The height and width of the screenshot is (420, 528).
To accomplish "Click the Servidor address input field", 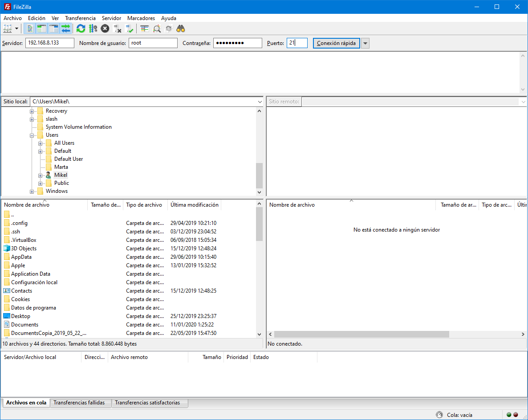I will click(x=49, y=43).
